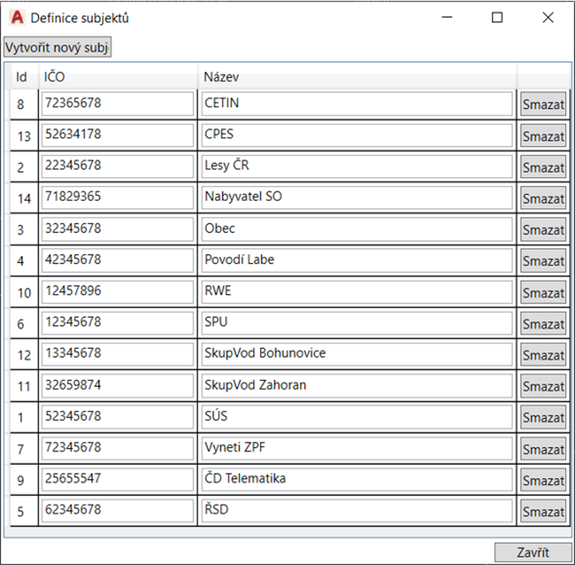Click the RWE name field
The width and height of the screenshot is (575, 565).
(357, 291)
